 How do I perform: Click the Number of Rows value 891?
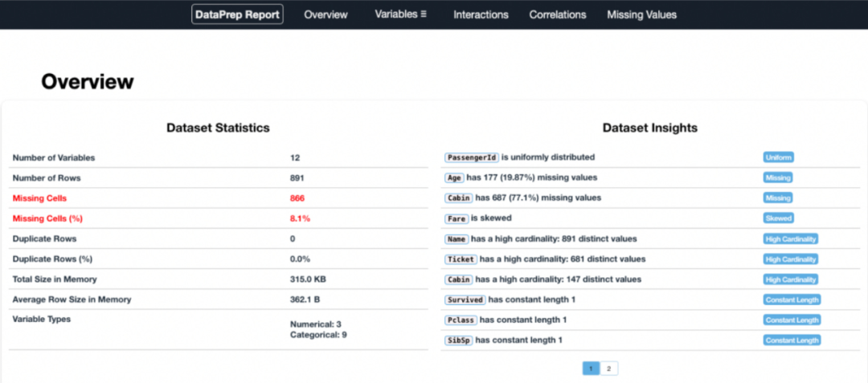click(297, 178)
